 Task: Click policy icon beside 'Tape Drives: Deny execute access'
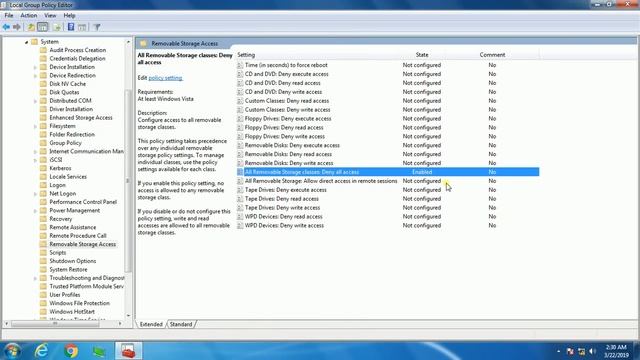240,190
